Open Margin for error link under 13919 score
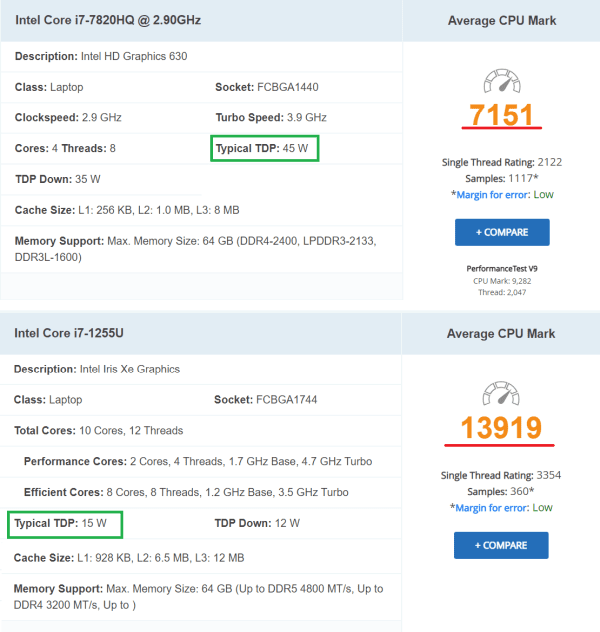Viewport: 600px width, 632px height. pos(491,508)
